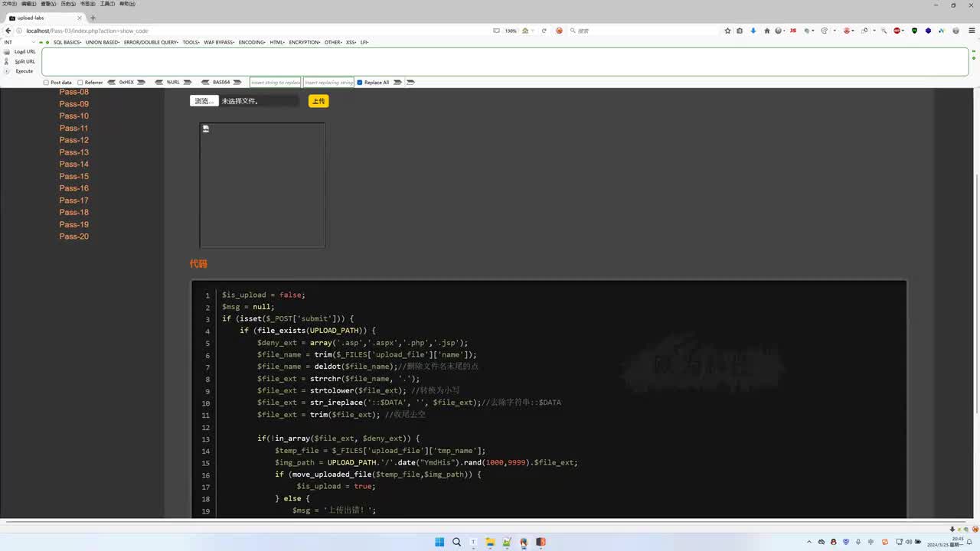This screenshot has height=551, width=980.
Task: Click the 0xHEX decode left arrow
Action: click(x=112, y=82)
